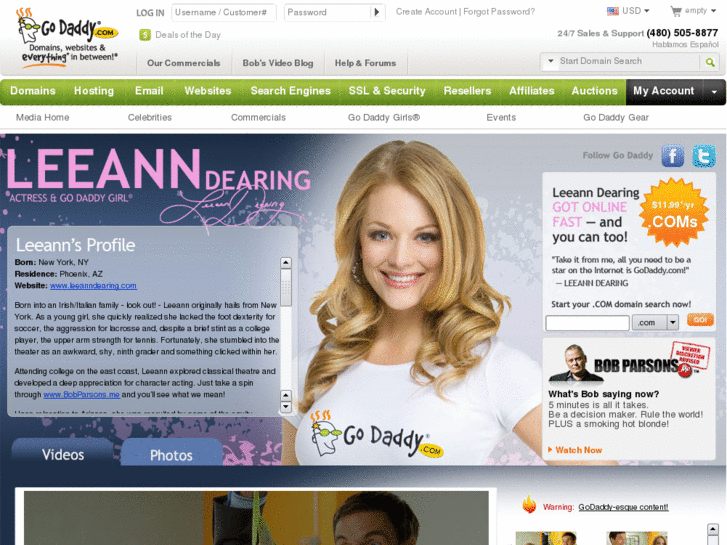Open the Hosting menu

(94, 91)
